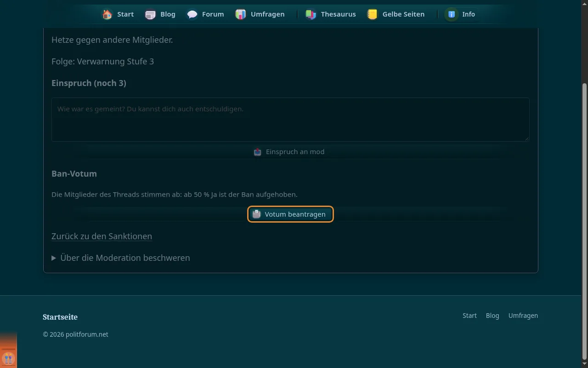
Task: Click the footer Umfragen link
Action: point(523,316)
